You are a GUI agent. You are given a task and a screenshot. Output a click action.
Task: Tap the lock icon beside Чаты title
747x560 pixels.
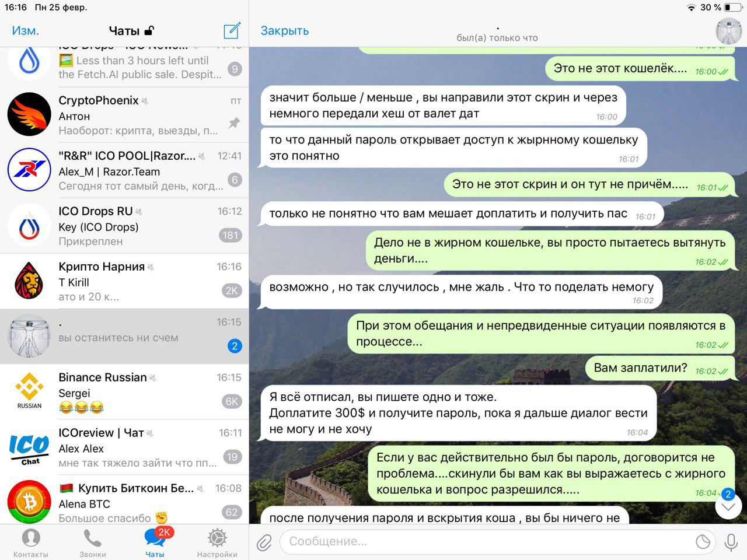[149, 30]
